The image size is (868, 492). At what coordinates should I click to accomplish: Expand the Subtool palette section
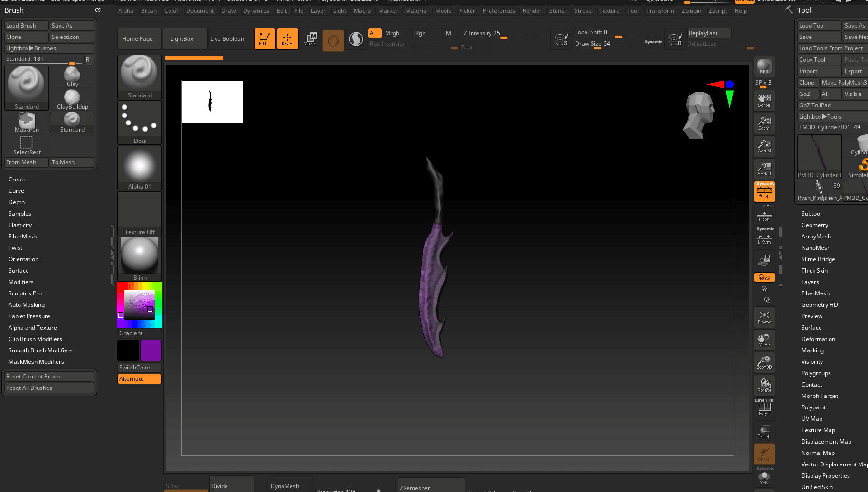pyautogui.click(x=811, y=214)
